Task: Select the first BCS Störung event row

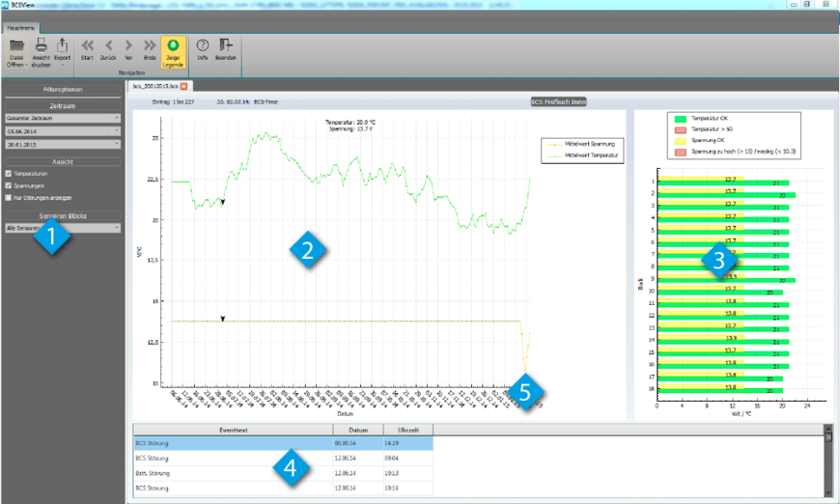Action: click(x=232, y=442)
